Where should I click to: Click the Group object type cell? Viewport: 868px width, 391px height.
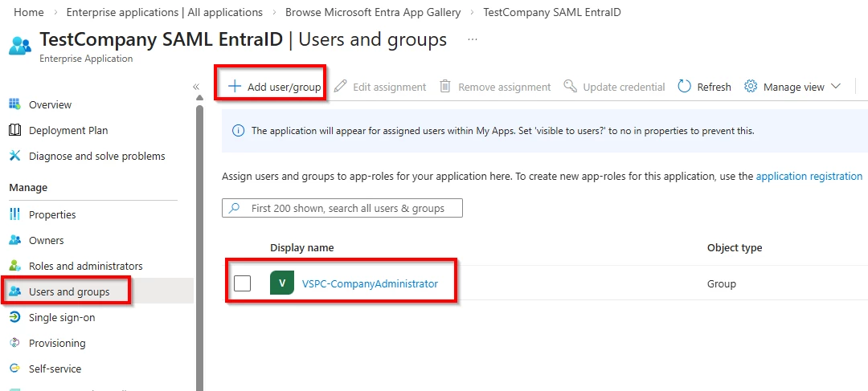[x=721, y=283]
